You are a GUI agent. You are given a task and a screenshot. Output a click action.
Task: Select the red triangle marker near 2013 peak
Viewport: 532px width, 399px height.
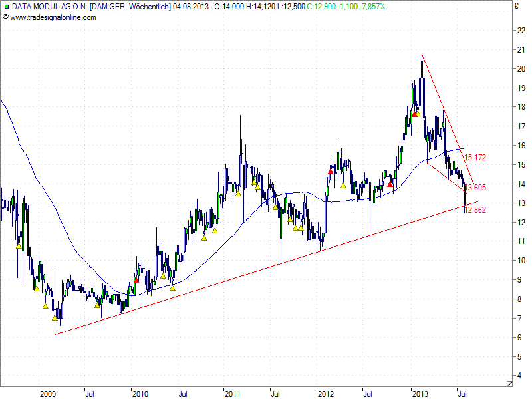pos(415,114)
